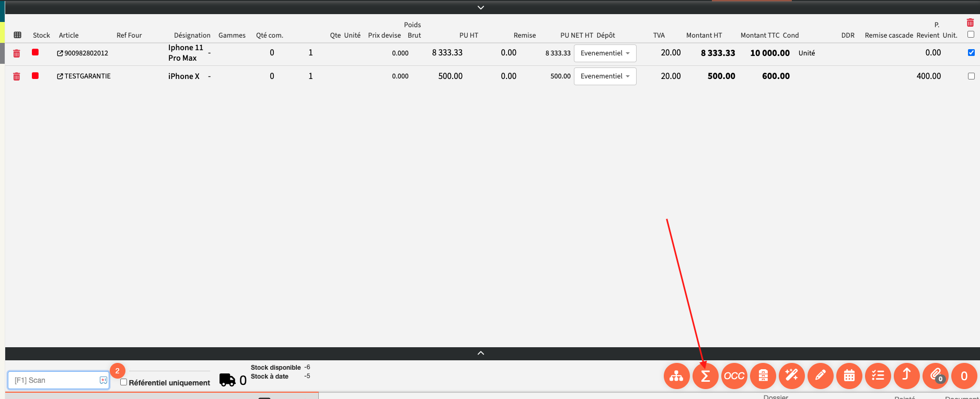Click the filing cabinet archive button
This screenshot has width=980, height=399.
pyautogui.click(x=763, y=376)
